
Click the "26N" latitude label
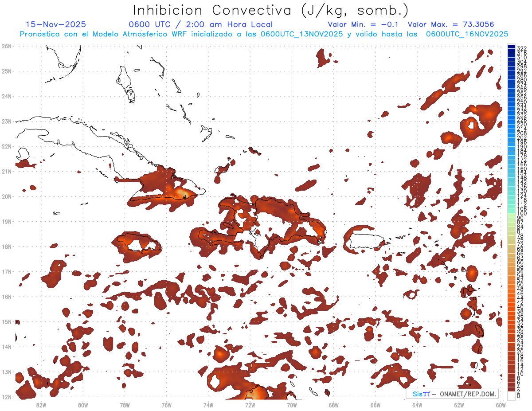pyautogui.click(x=7, y=46)
